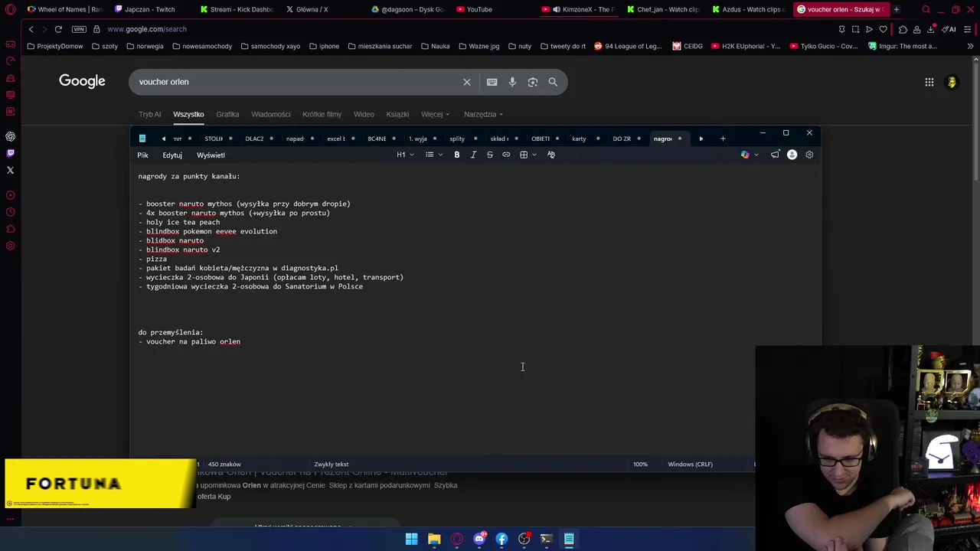Click the Notepad feedback megaphone icon
Screen dimensions: 980x551
click(775, 155)
